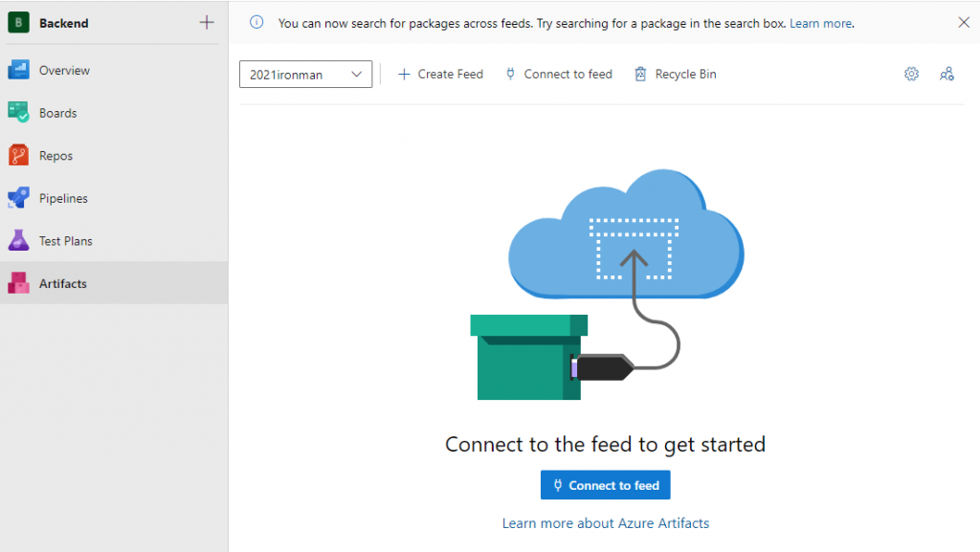
Task: Click the 'Connect to the feed to get started' heading
Action: 605,444
